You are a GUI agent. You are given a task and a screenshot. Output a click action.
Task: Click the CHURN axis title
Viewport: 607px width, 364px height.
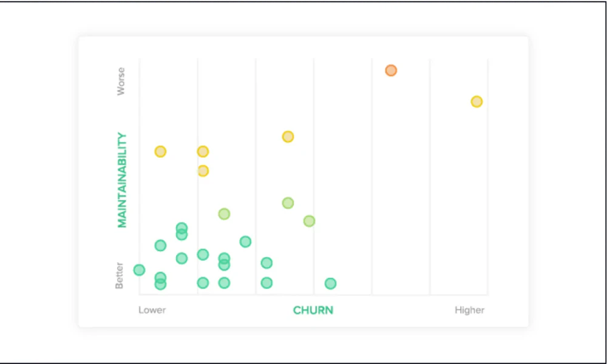point(313,311)
